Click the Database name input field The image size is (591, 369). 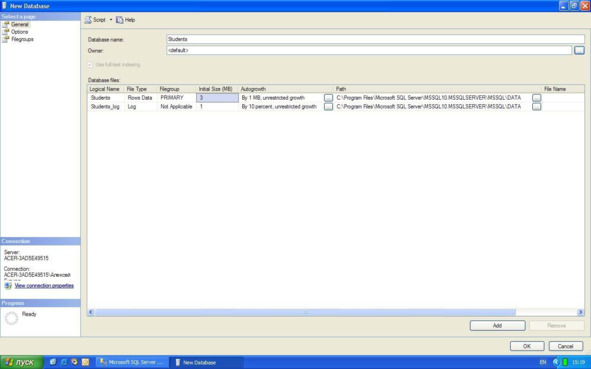pos(375,39)
